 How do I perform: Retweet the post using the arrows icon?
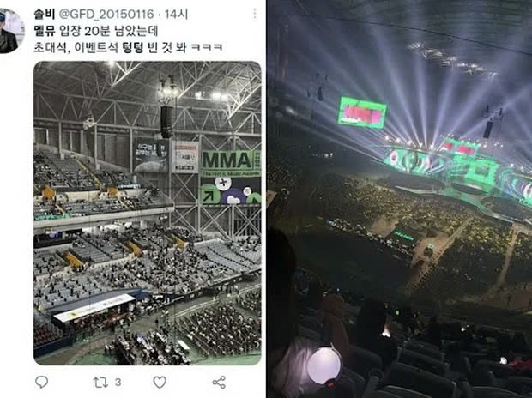(100, 382)
